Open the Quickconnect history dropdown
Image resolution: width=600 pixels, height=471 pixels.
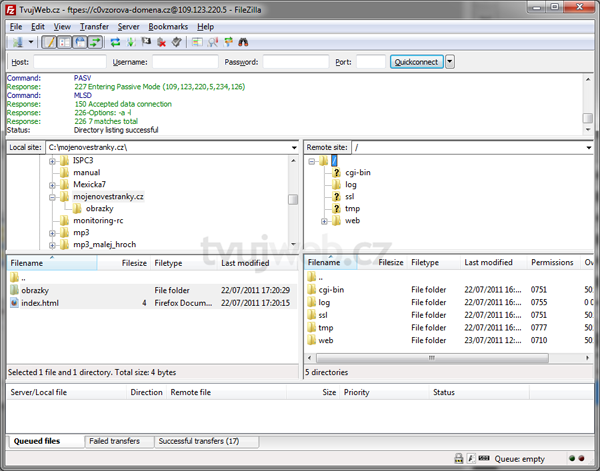(450, 62)
